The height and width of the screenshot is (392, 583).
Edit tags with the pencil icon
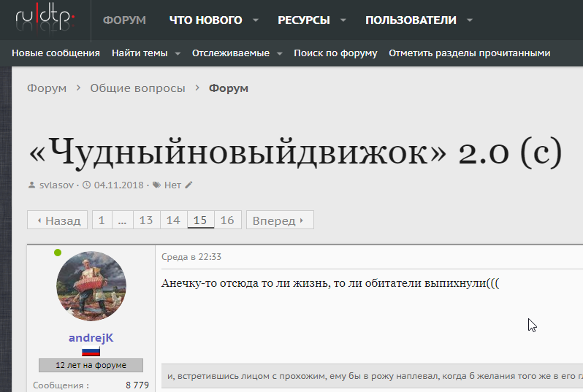[189, 185]
